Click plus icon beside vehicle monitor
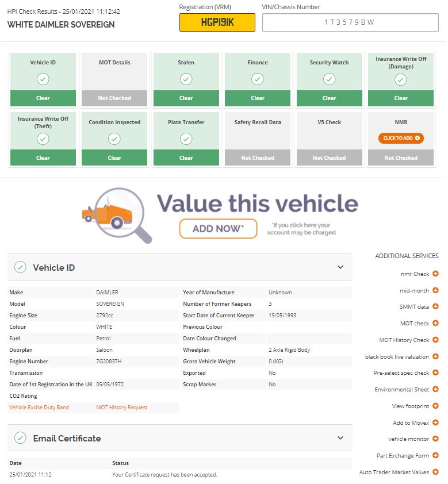This screenshot has height=484, width=448. [x=435, y=439]
